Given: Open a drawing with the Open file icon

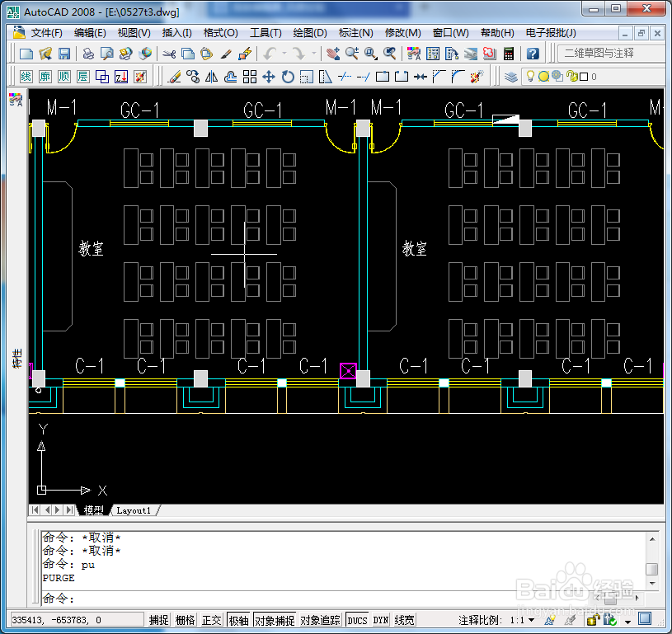Looking at the screenshot, I should pos(45,54).
